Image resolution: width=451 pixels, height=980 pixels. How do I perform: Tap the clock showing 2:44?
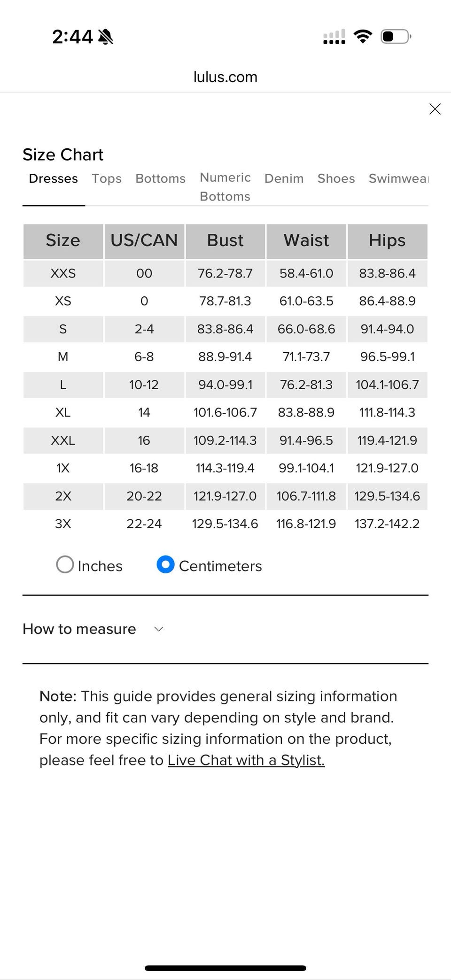click(x=73, y=37)
